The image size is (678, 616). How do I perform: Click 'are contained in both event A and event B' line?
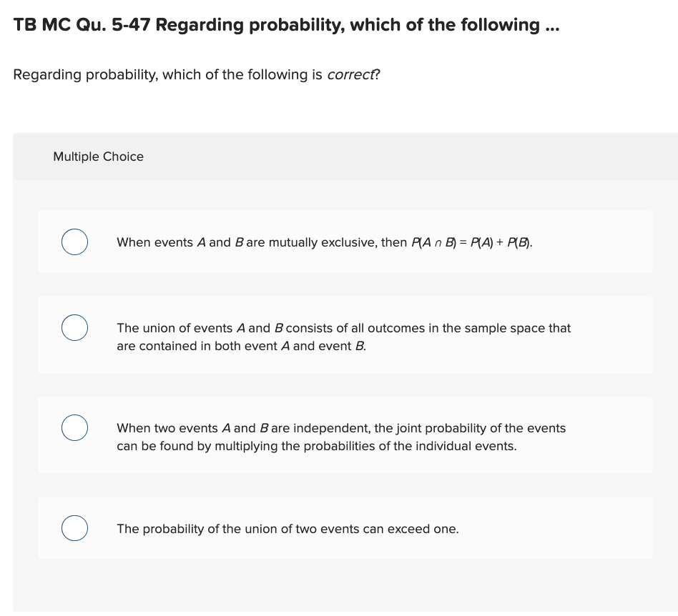241,346
